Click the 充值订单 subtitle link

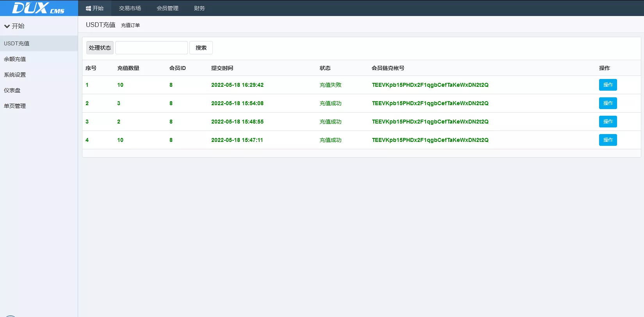point(130,25)
